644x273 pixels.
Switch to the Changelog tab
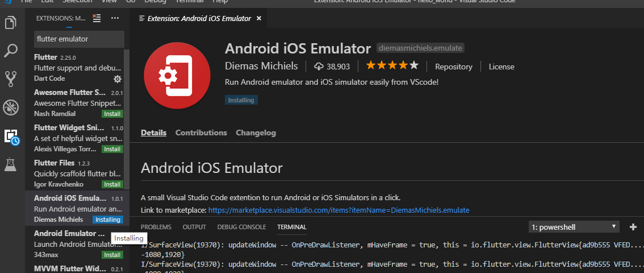coord(256,133)
